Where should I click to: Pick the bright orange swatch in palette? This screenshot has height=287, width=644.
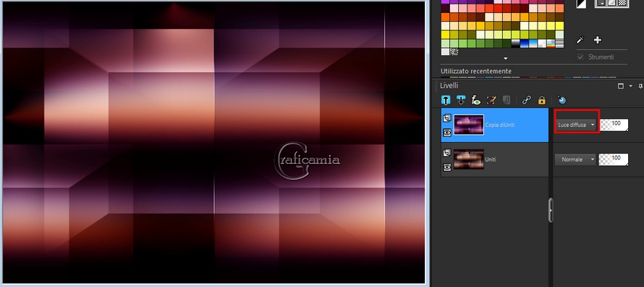coord(445,17)
